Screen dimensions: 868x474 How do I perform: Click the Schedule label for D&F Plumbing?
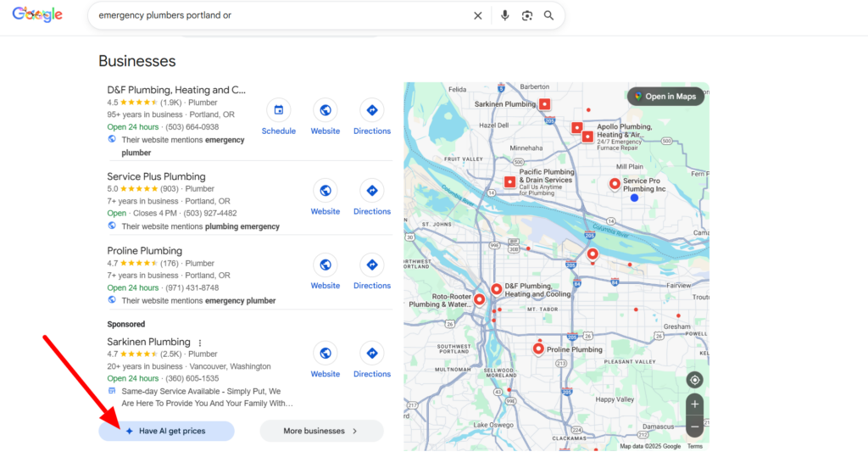278,131
